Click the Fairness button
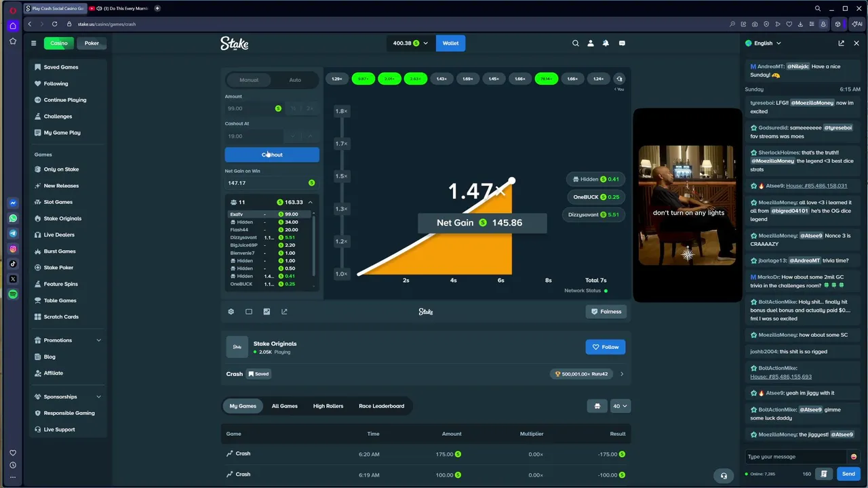This screenshot has height=488, width=868. [x=605, y=312]
